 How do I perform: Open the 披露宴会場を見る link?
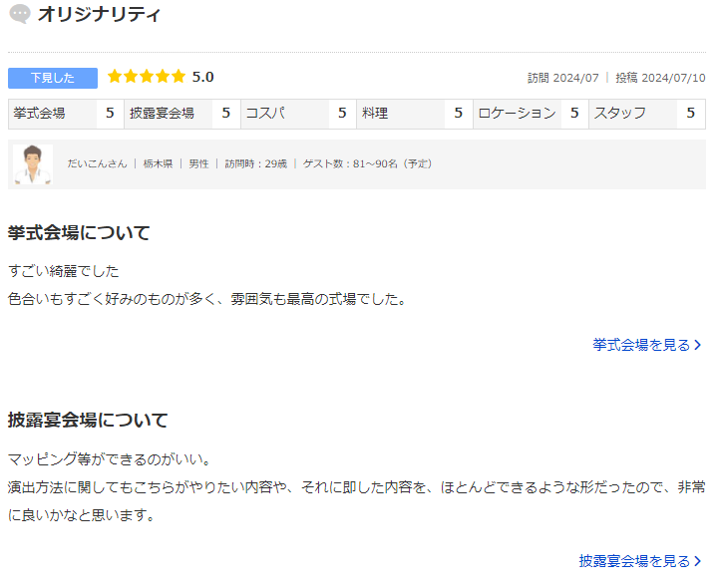pyautogui.click(x=634, y=561)
